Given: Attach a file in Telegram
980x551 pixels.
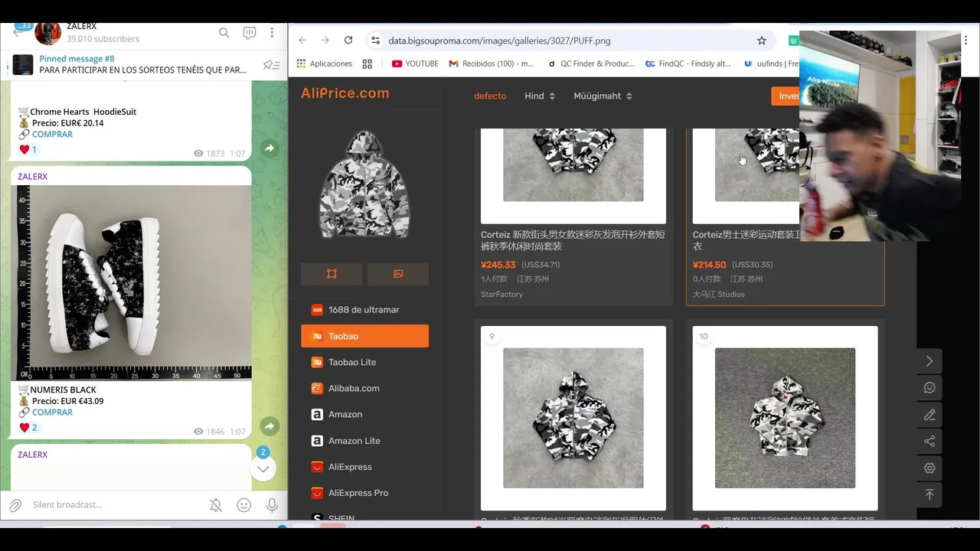Looking at the screenshot, I should point(15,505).
